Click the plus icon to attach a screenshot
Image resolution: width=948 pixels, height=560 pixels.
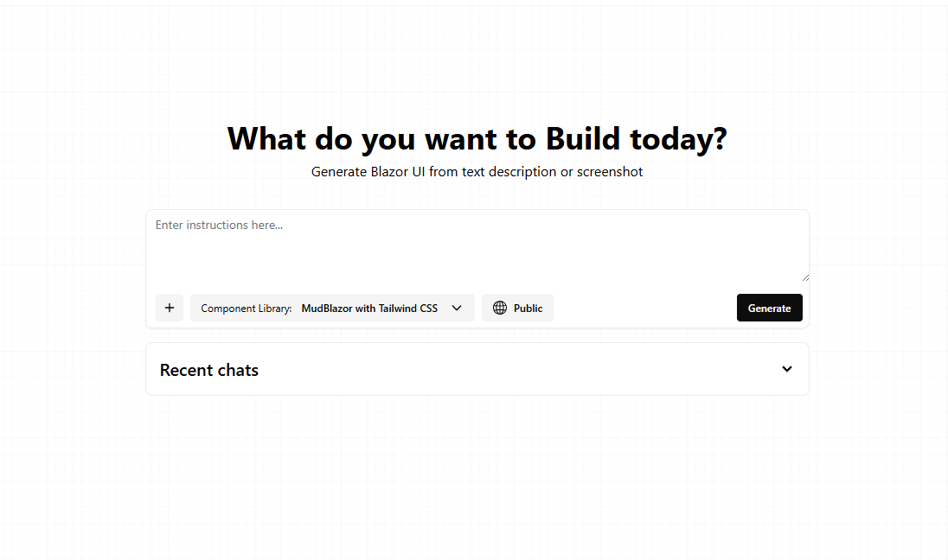(x=169, y=308)
